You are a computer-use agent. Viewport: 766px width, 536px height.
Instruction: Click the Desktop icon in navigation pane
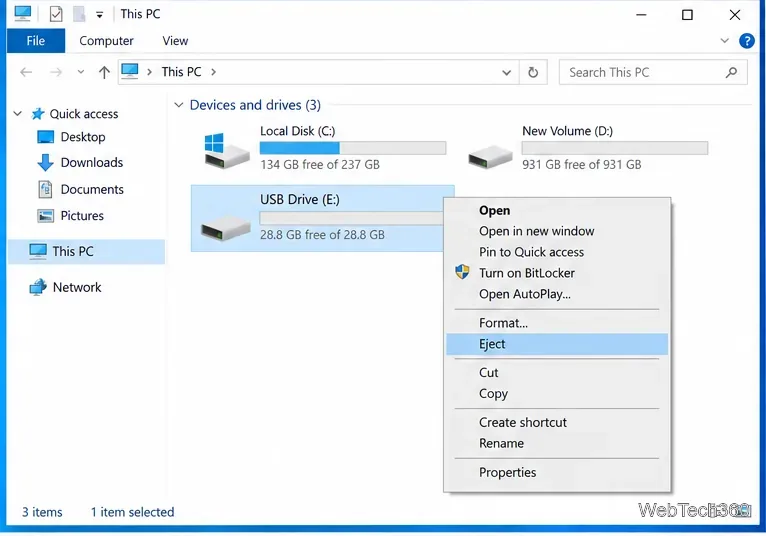[45, 137]
